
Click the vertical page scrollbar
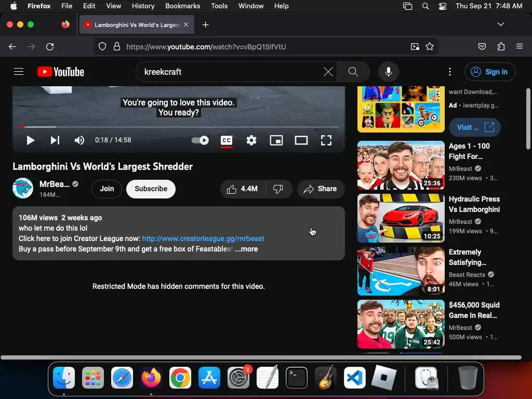528,118
